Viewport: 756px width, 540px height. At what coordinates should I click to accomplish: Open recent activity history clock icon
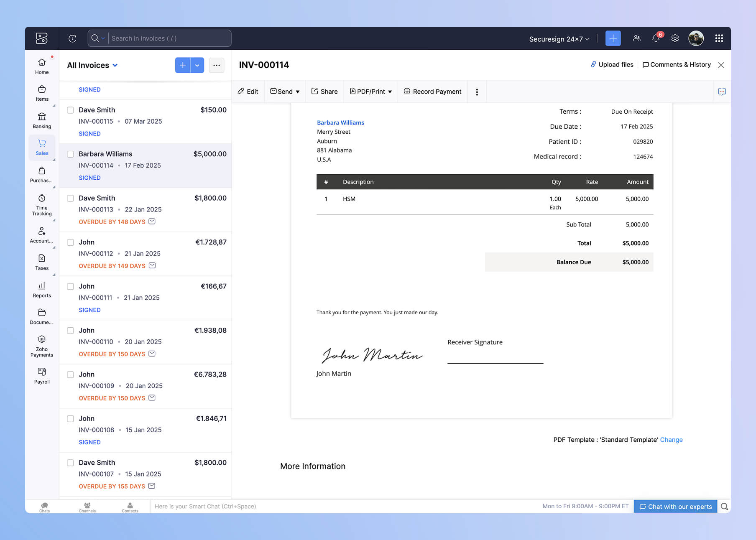coord(72,38)
